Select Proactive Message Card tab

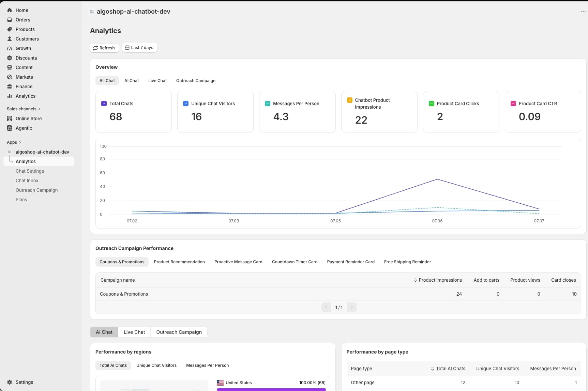click(x=238, y=262)
